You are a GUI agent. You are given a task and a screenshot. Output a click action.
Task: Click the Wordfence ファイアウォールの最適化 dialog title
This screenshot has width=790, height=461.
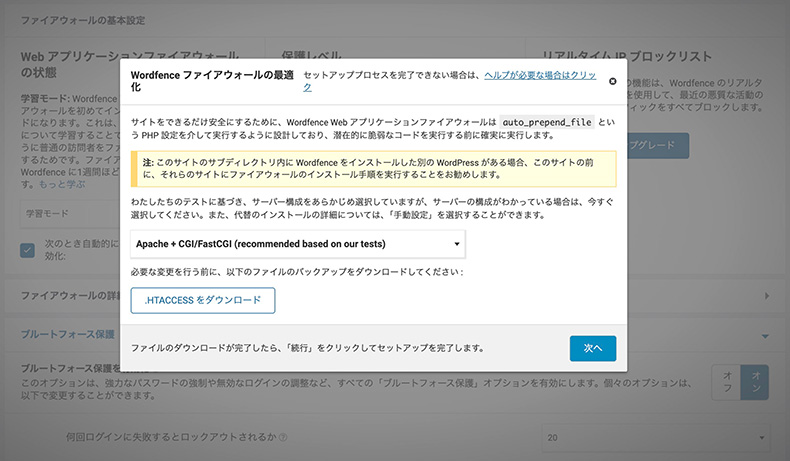(x=212, y=81)
